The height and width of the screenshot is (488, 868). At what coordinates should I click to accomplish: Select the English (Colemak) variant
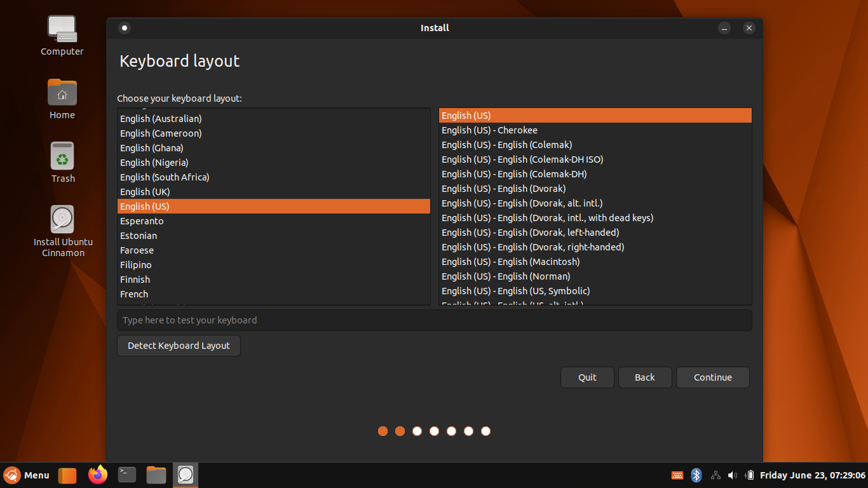point(595,145)
